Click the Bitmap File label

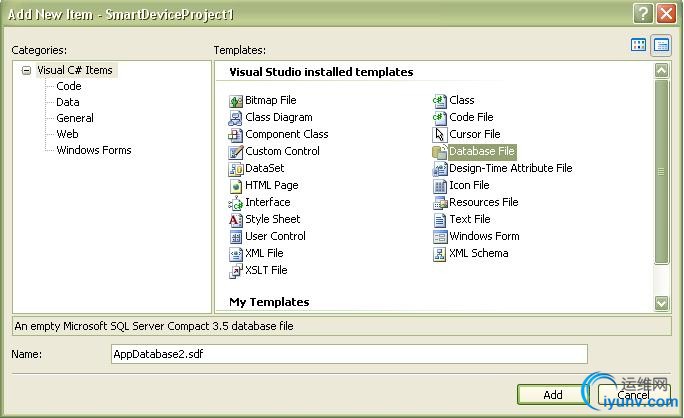point(270,100)
